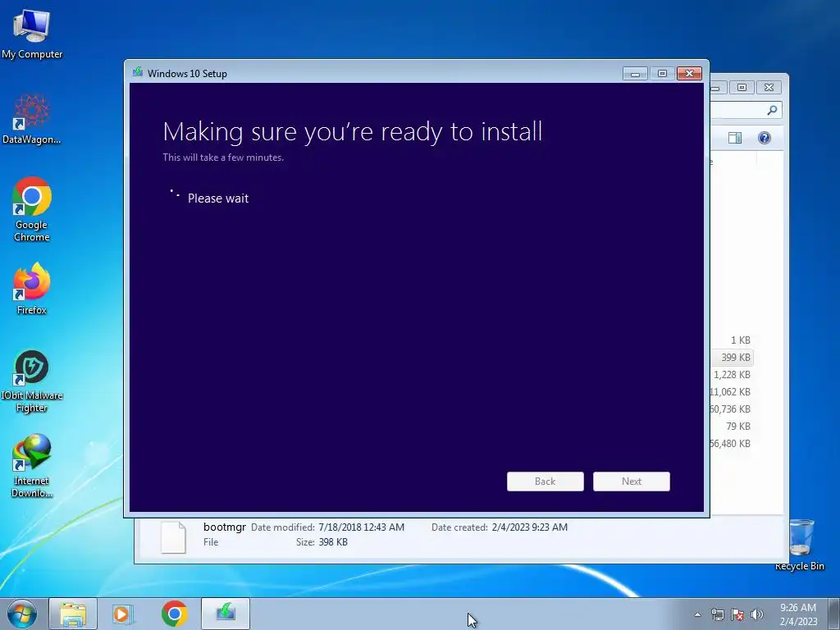
Task: Select Windows 10 Setup taskbar button
Action: point(226,614)
